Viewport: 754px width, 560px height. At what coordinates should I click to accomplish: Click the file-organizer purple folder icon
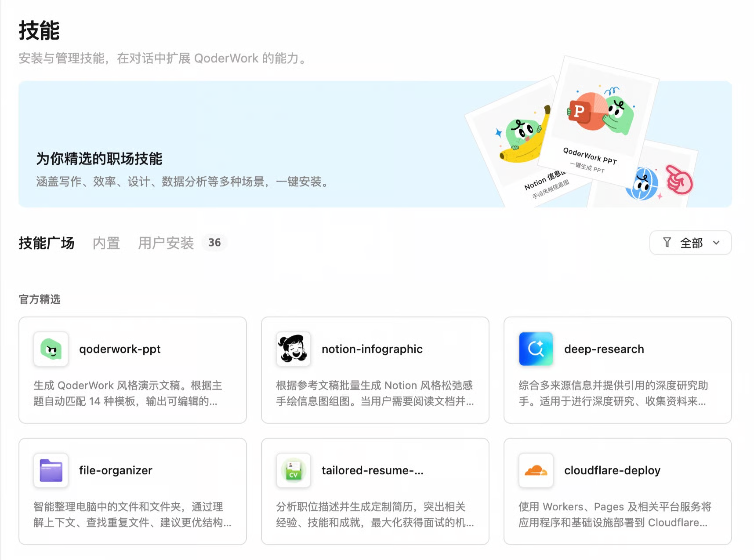click(x=51, y=470)
